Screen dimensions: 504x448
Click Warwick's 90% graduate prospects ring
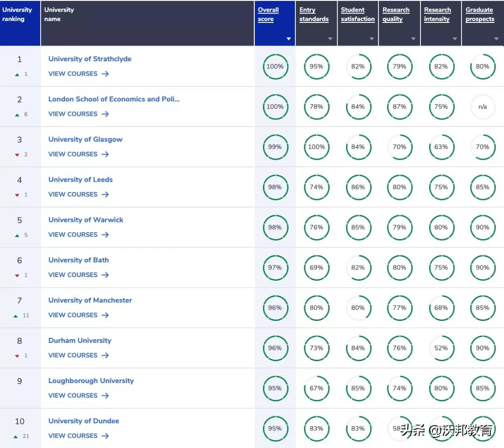(x=483, y=228)
